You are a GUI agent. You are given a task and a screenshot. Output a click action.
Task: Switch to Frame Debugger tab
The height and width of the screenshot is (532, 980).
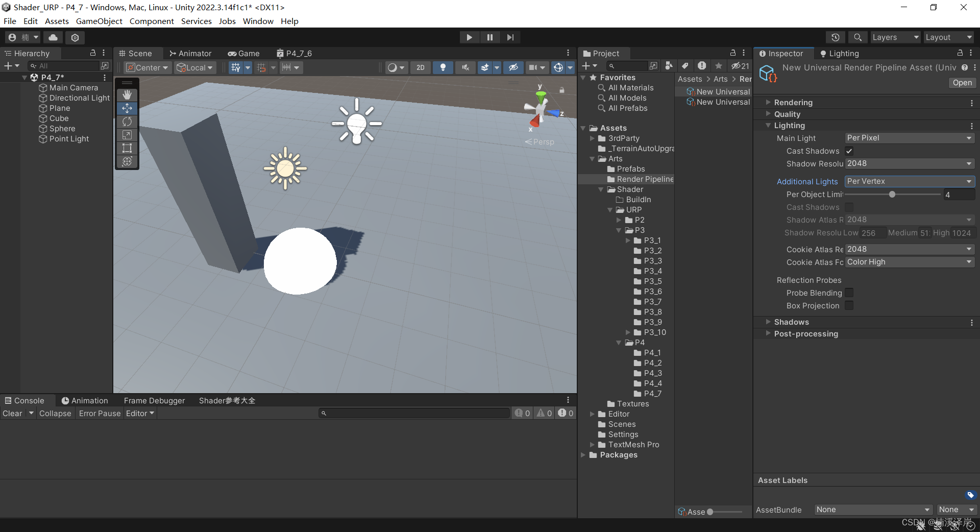[x=154, y=401]
